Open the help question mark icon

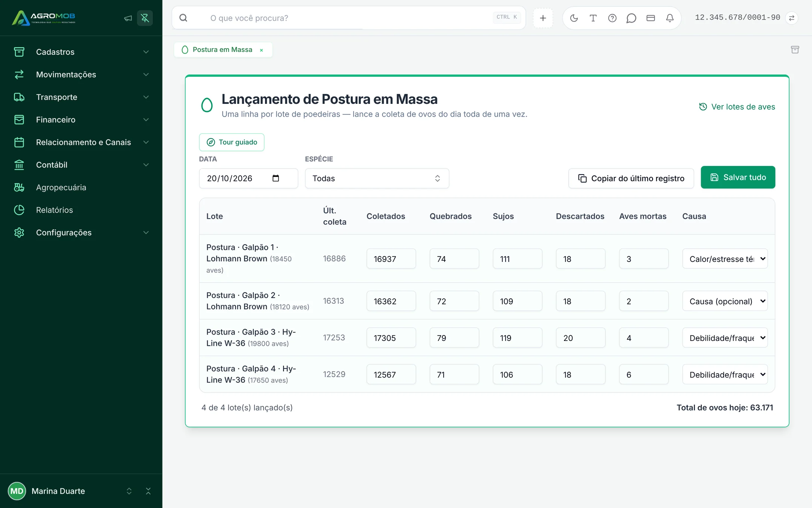(x=612, y=18)
